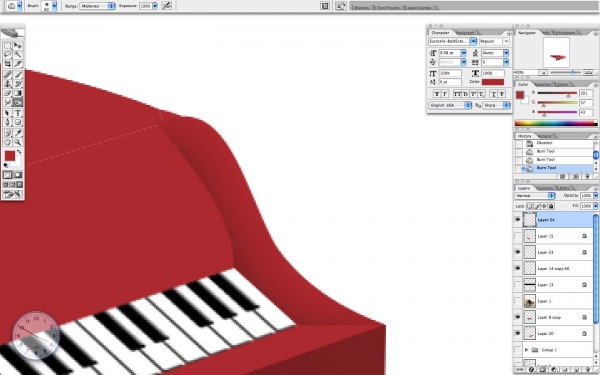Select the Magic Wand tool

[18, 55]
